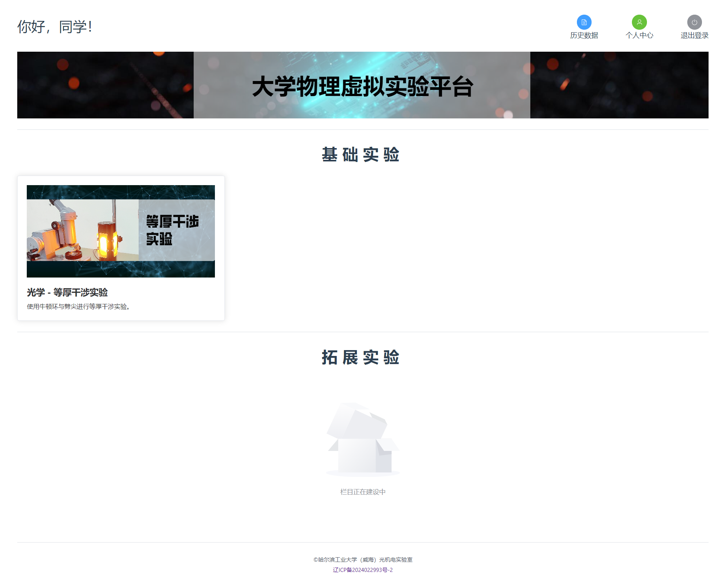
Task: Open the green 个人中心 user icon
Action: pos(639,22)
